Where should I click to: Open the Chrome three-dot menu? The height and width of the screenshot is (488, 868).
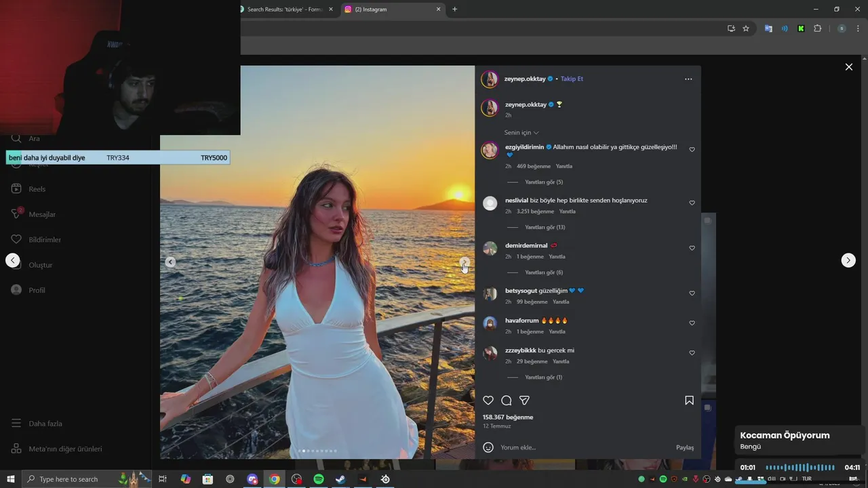858,28
